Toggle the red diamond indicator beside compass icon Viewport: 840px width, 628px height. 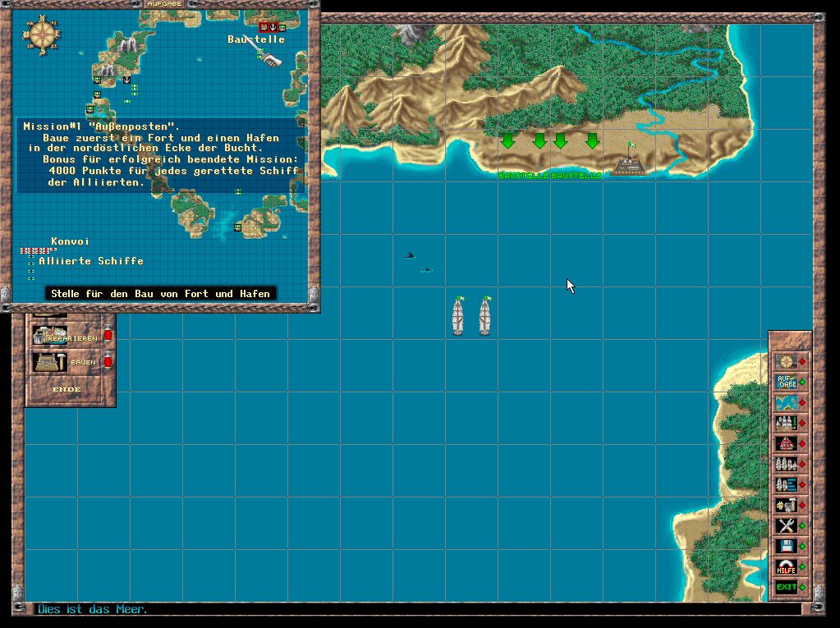(x=803, y=361)
